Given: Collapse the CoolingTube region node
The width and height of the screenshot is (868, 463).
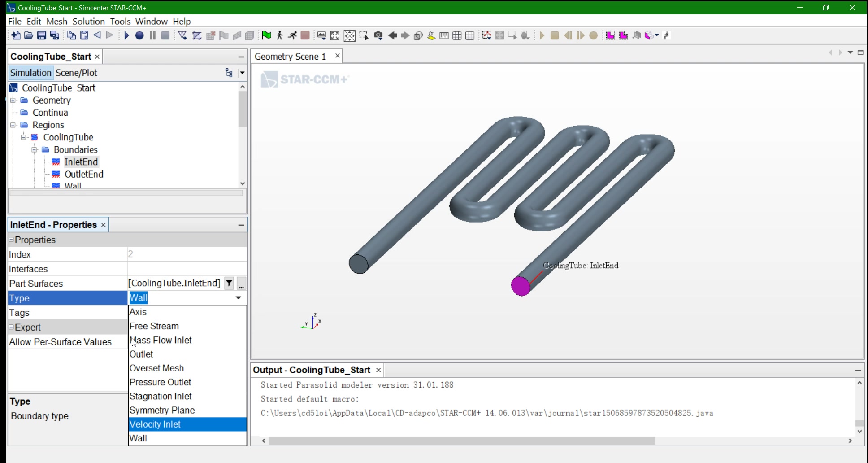Looking at the screenshot, I should click(24, 137).
